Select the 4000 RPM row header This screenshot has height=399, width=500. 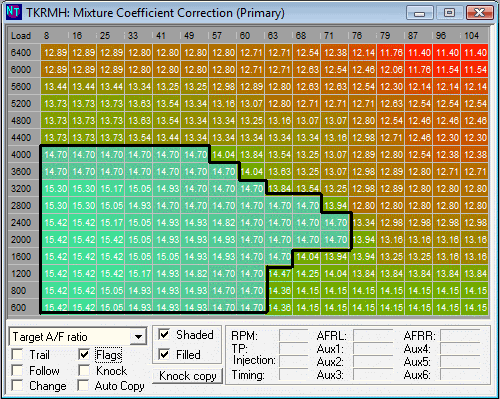24,155
